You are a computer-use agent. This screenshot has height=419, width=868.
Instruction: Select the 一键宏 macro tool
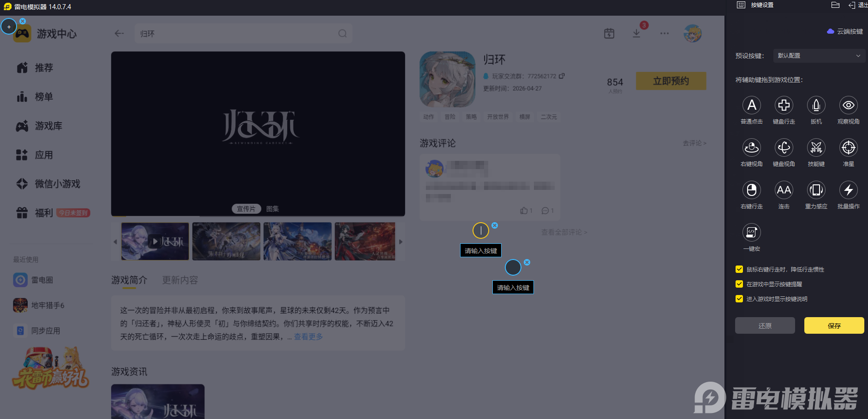[x=752, y=233]
